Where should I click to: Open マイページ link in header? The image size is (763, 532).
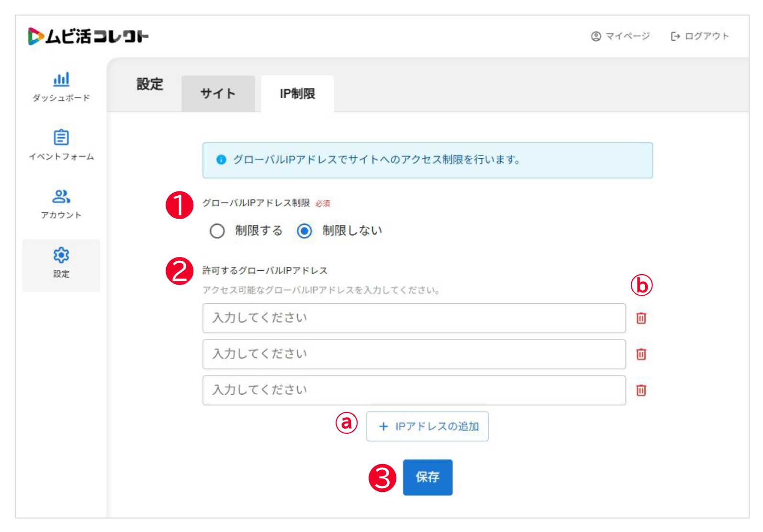[x=620, y=36]
